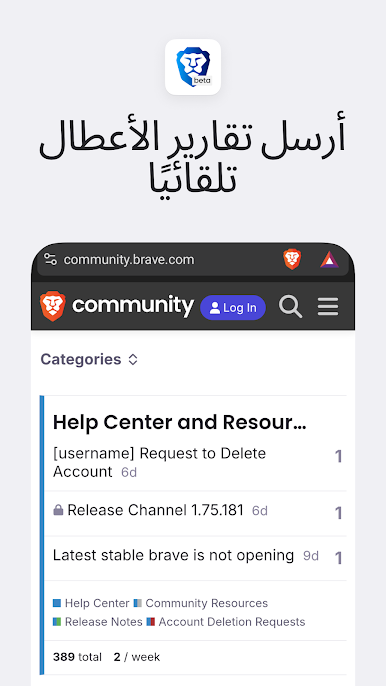The height and width of the screenshot is (686, 386).
Task: Click the Brave Shields lion icon
Action: [x=292, y=259]
